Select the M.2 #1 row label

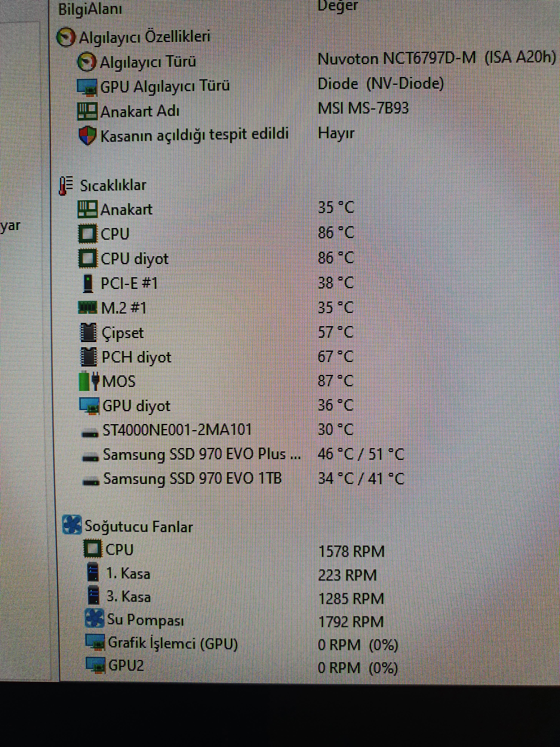[x=124, y=308]
